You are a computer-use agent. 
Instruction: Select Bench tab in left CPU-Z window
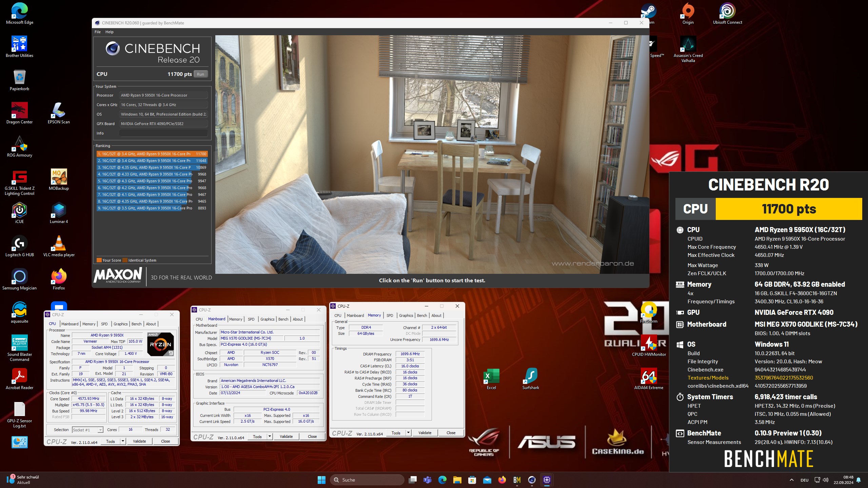tap(136, 324)
